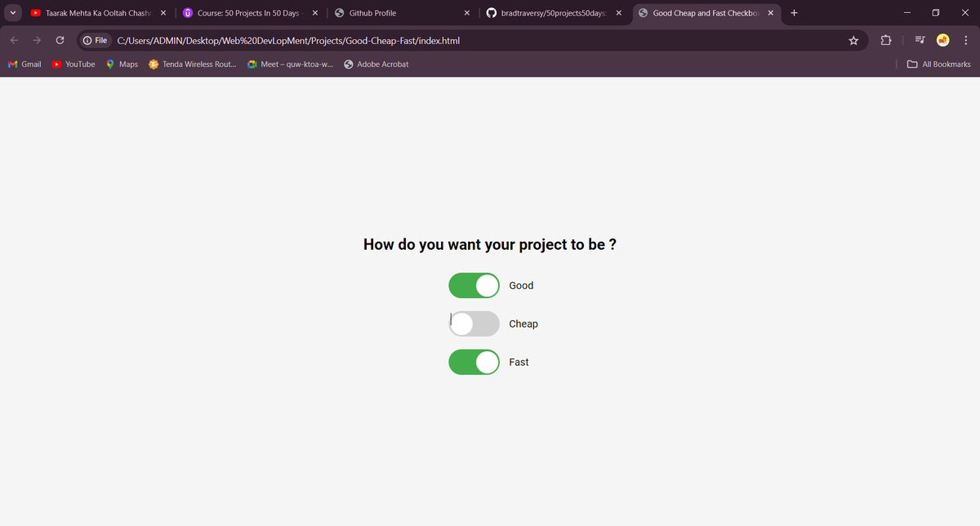Bookmark this page with the star icon
980x526 pixels.
point(853,40)
